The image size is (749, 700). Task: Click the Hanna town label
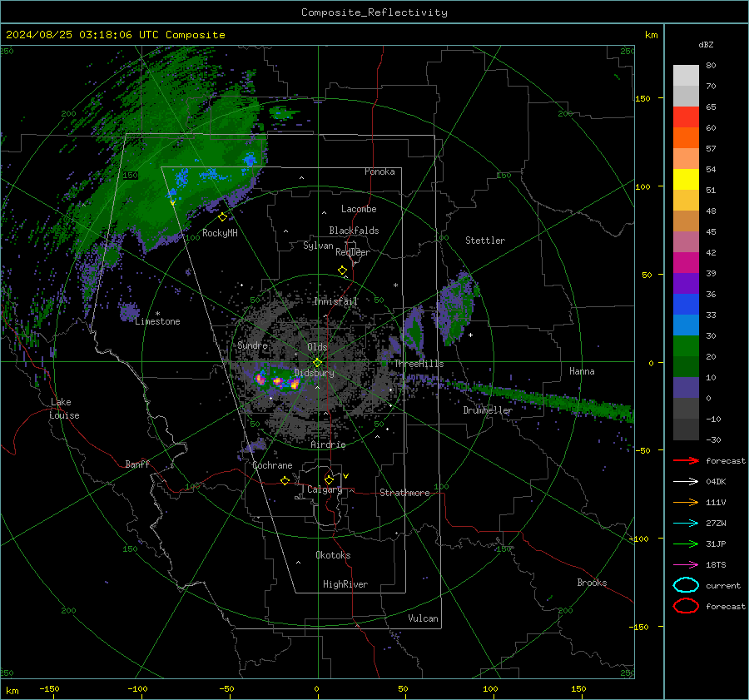(582, 371)
